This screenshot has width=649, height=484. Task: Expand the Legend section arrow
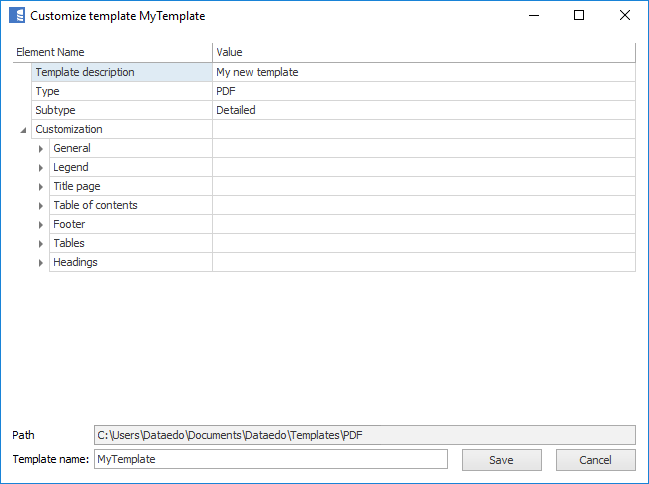coord(41,168)
